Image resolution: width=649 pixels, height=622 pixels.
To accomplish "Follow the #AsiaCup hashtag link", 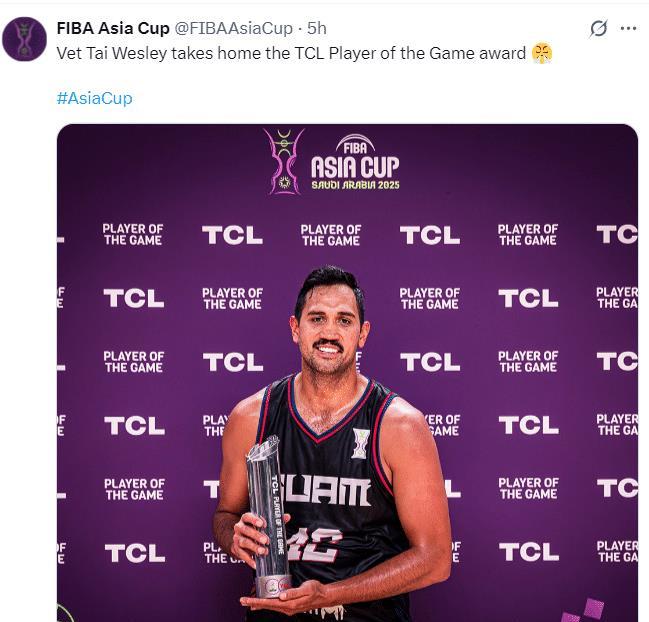I will (95, 98).
